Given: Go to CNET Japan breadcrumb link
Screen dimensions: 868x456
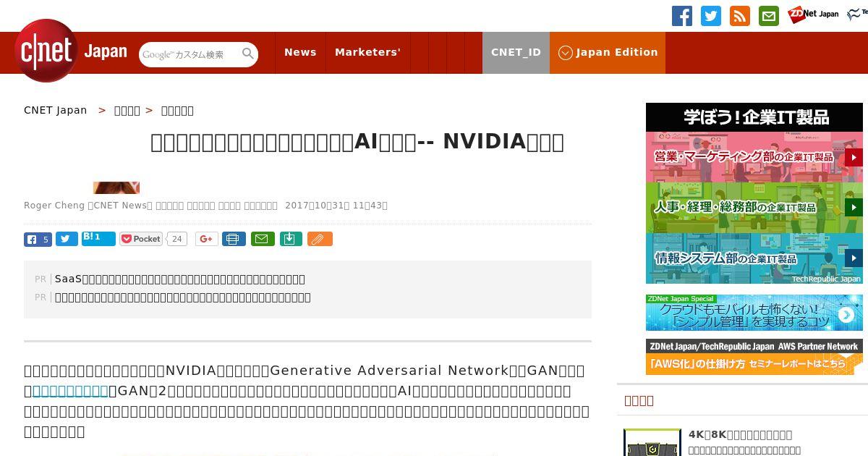Looking at the screenshot, I should pos(56,110).
